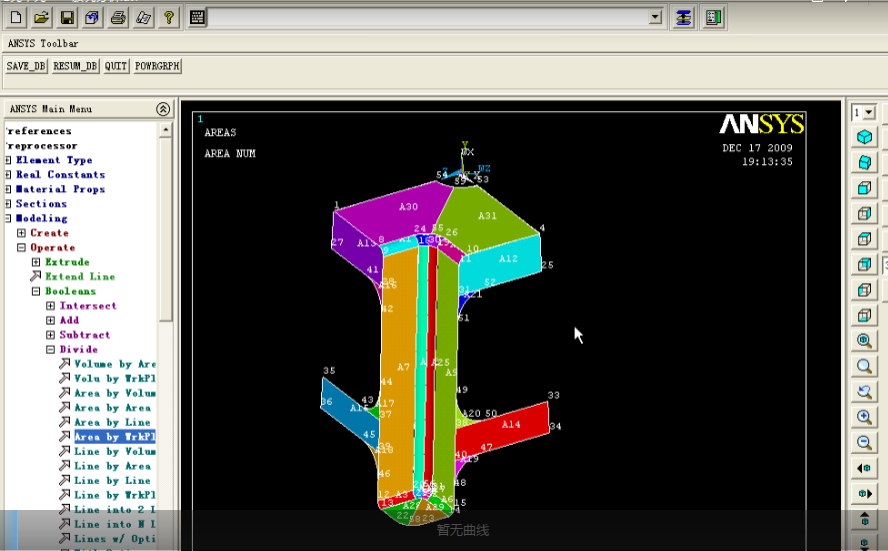Select Area by Volume option
The width and height of the screenshot is (888, 551).
(115, 393)
